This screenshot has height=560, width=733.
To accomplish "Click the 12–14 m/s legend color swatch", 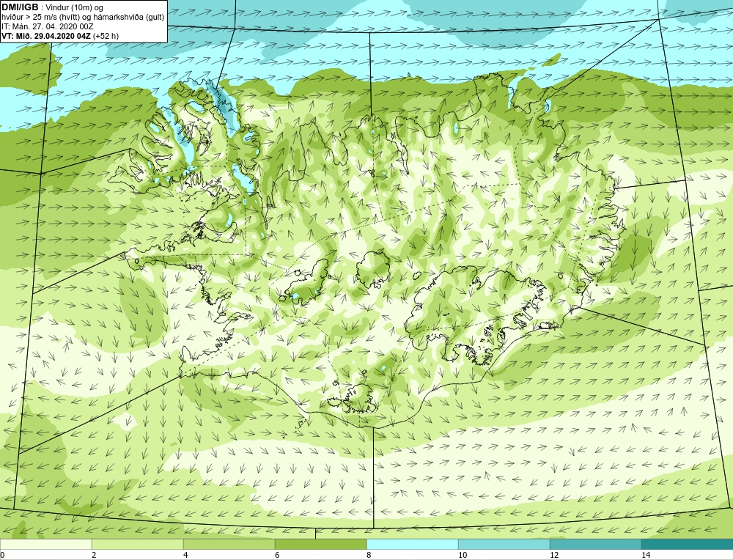I will tap(595, 544).
